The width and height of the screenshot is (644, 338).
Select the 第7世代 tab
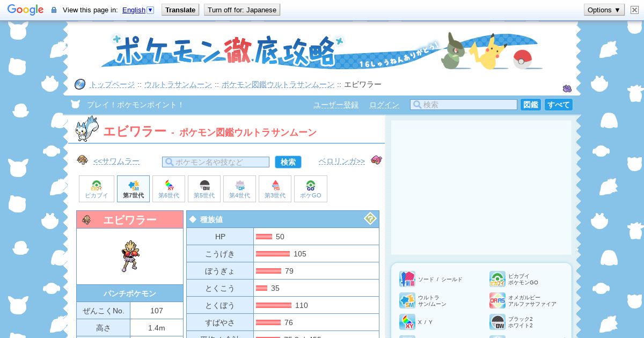[x=133, y=189]
